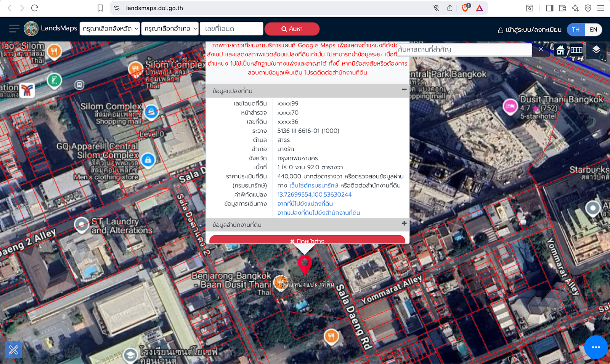Open the map layers icon

coord(596,50)
